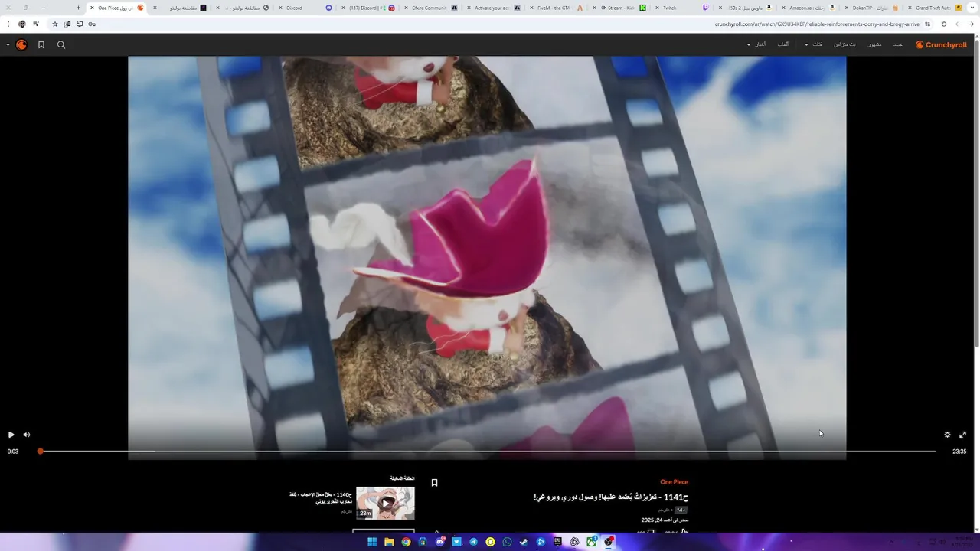Add episode 1141 to watchlist with bookmark
980x551 pixels.
click(434, 483)
